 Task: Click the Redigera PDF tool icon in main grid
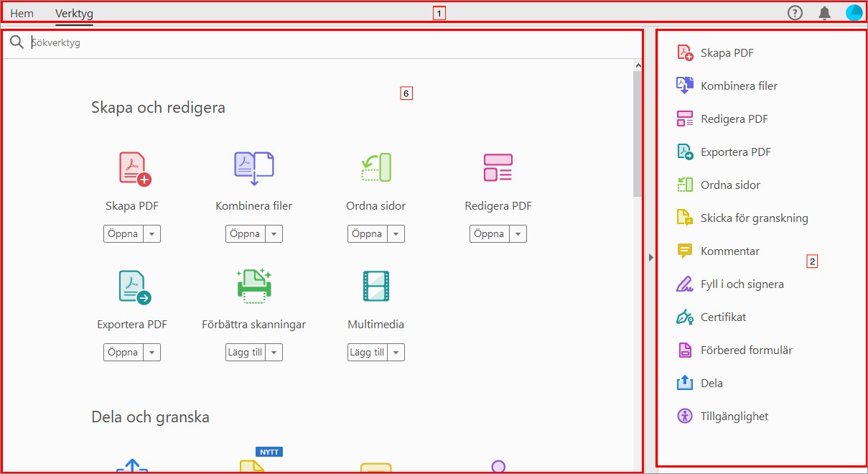pos(498,168)
